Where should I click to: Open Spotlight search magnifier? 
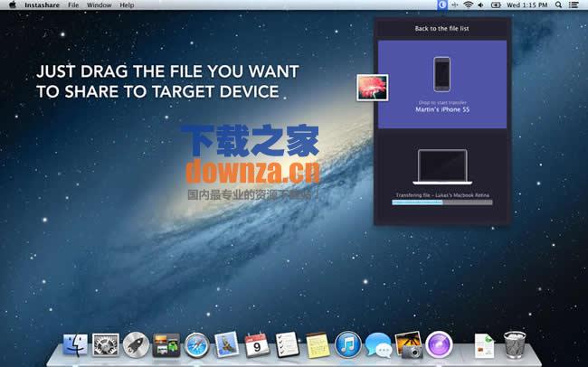point(558,5)
